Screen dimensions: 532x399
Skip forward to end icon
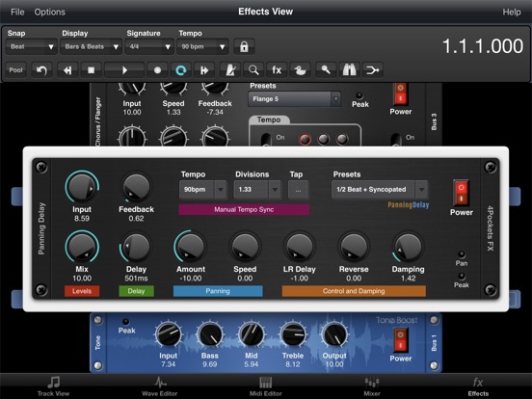click(x=204, y=70)
